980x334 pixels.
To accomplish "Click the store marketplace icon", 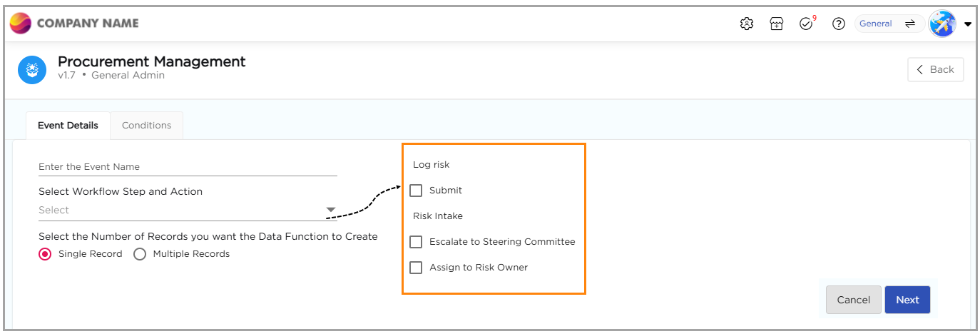I will pos(777,24).
